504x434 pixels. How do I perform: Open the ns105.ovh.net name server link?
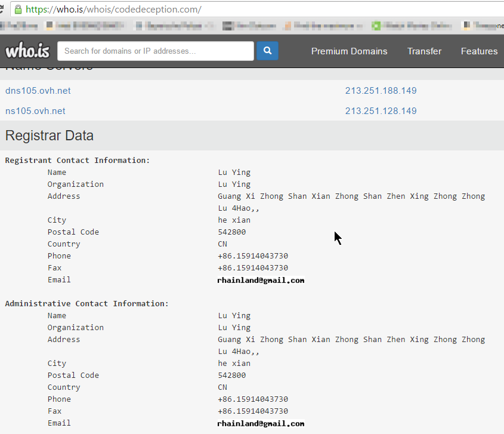tap(35, 111)
